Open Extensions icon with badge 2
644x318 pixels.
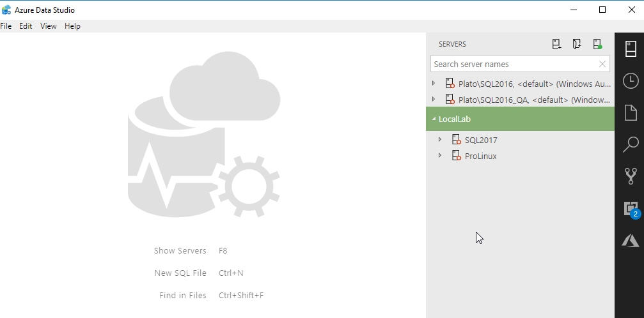coord(631,209)
